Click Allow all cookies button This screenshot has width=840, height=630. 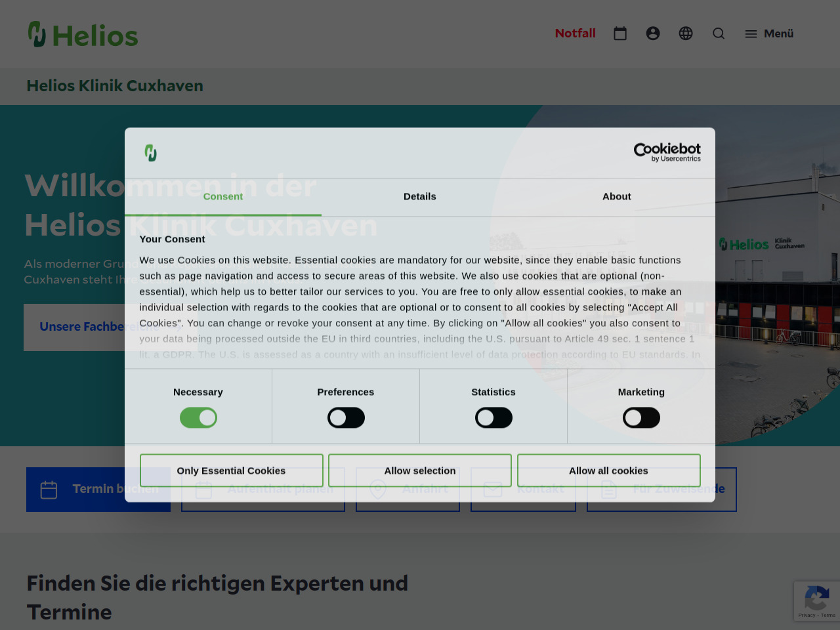pyautogui.click(x=608, y=471)
